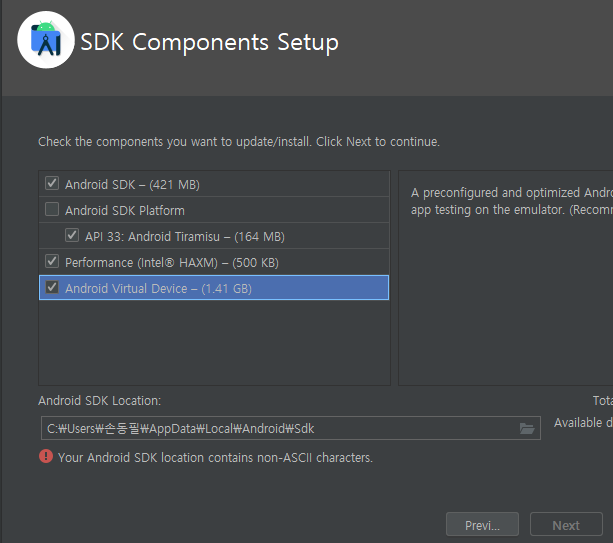Uncheck the Android SDK checkbox
This screenshot has height=543, width=613.
pos(52,183)
